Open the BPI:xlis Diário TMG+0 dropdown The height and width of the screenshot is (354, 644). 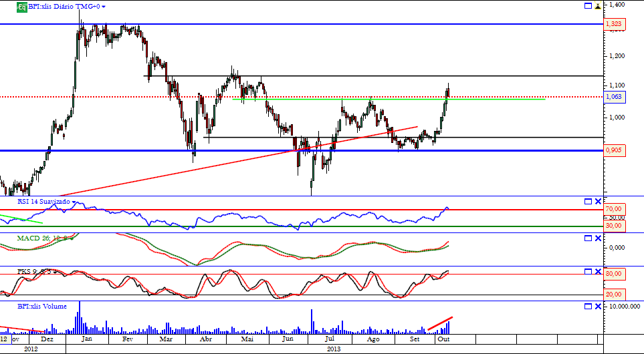(x=104, y=7)
